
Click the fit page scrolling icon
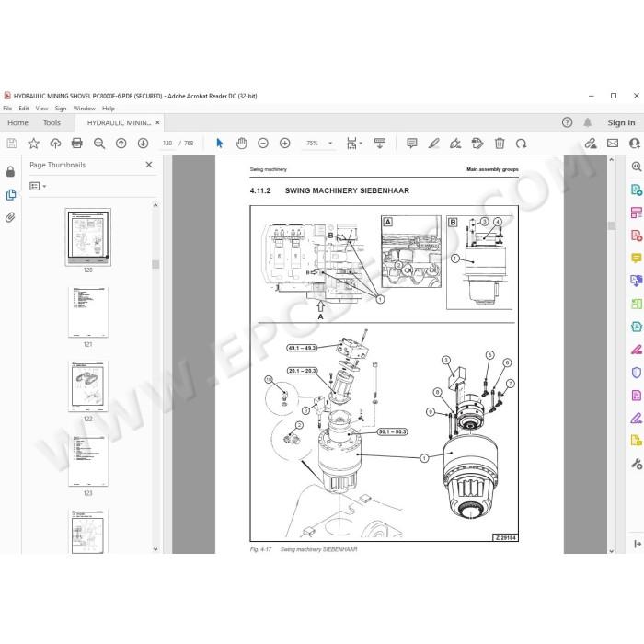[x=352, y=144]
